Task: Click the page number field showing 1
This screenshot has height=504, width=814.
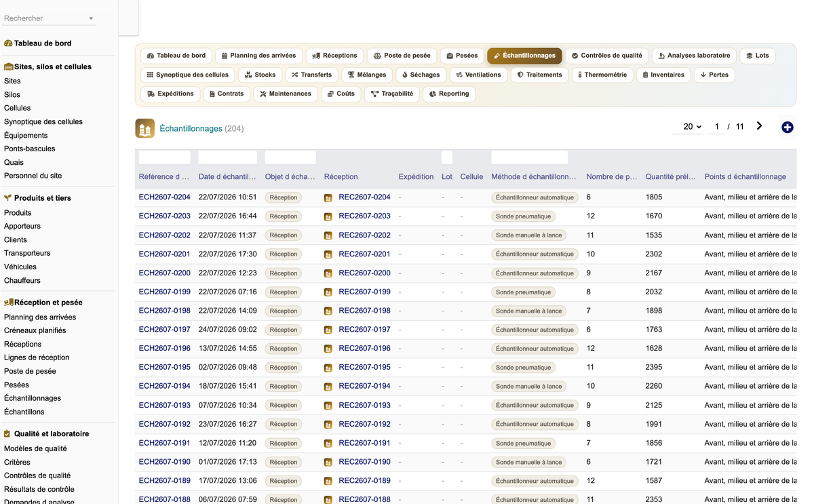Action: 716,127
